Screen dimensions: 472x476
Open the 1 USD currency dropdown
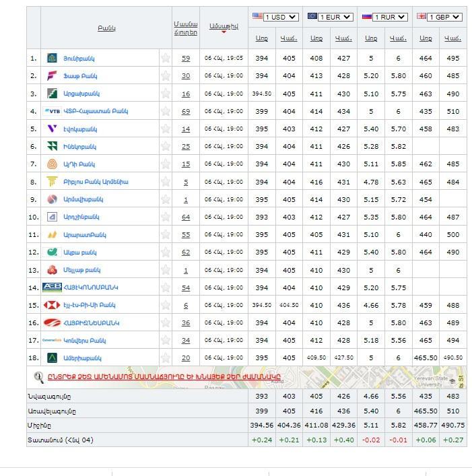click(x=281, y=17)
